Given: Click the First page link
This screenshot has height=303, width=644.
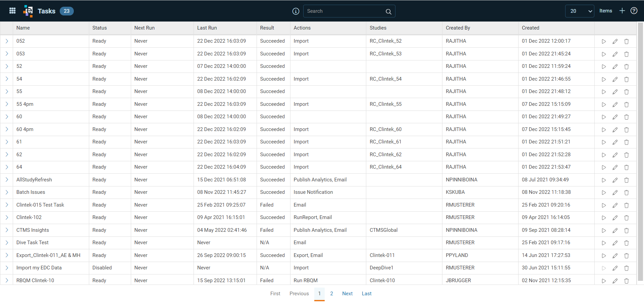Looking at the screenshot, I should click(275, 294).
